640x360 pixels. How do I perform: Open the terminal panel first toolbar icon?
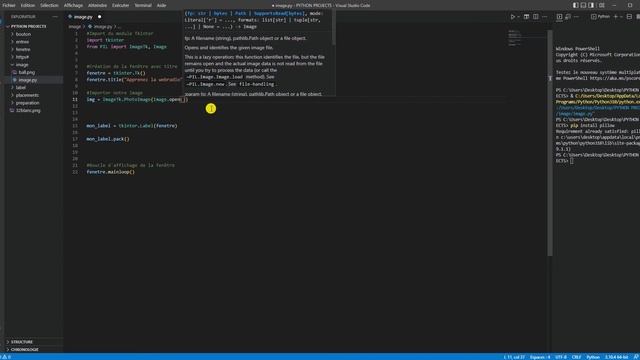[559, 17]
